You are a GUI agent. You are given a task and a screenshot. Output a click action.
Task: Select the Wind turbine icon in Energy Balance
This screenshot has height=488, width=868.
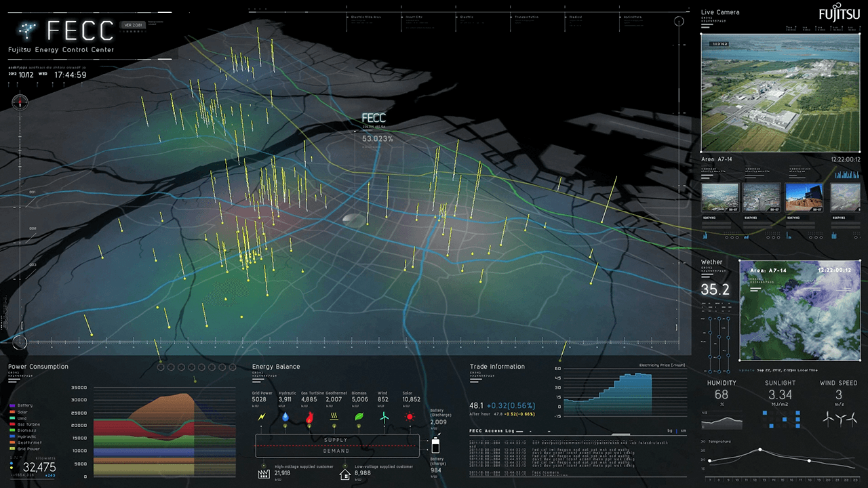[x=384, y=417]
